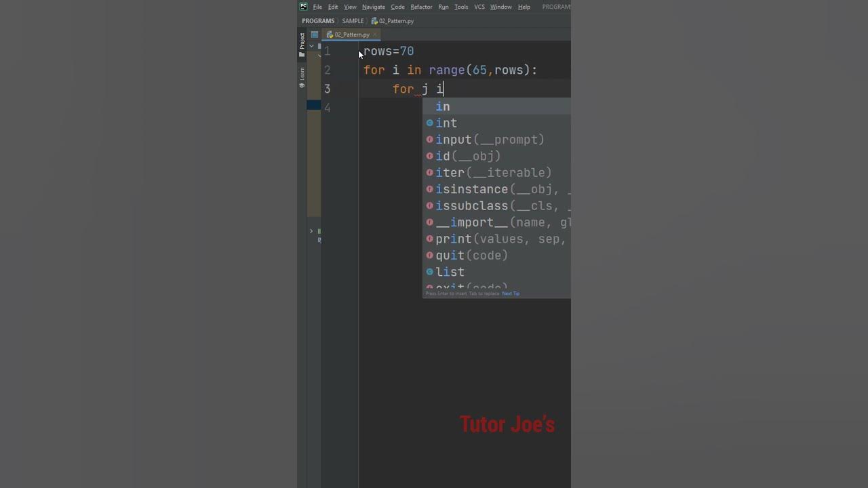Select 'in' completion suggestion

(497, 106)
